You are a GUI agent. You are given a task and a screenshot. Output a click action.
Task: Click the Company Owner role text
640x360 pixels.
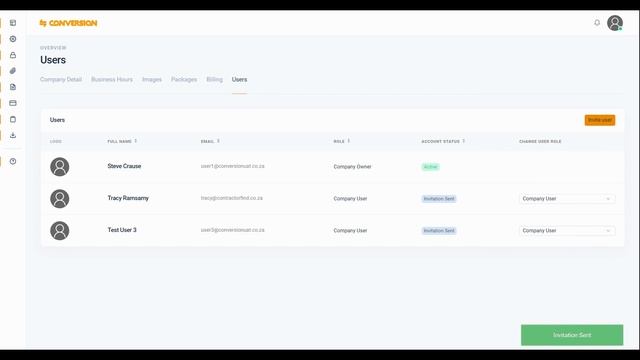(352, 167)
